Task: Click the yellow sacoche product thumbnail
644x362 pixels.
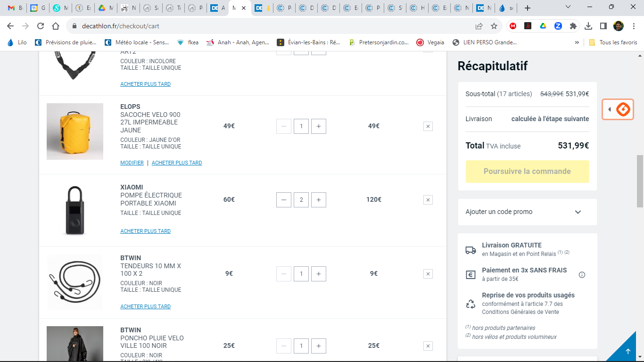Action: point(75,132)
